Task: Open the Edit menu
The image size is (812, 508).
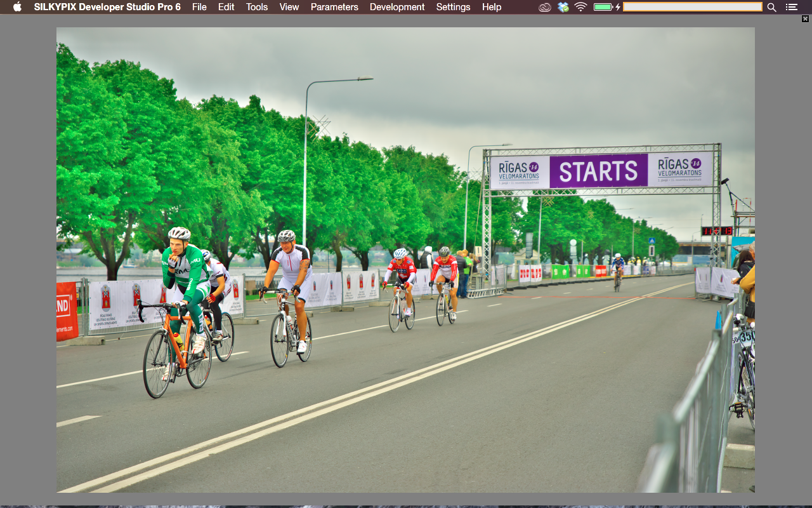Action: coord(226,7)
